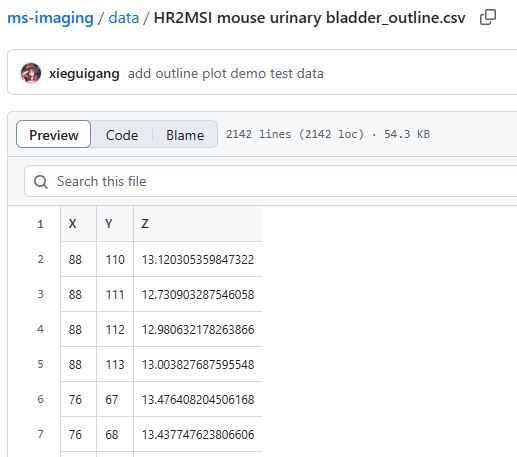
Task: Select the Z column header
Action: tap(198, 224)
